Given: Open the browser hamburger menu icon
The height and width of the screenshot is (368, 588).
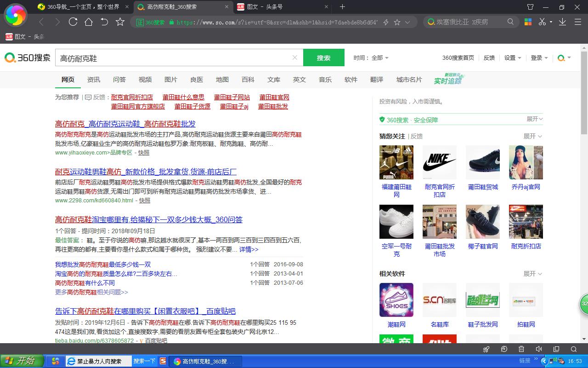Looking at the screenshot, I should (578, 22).
